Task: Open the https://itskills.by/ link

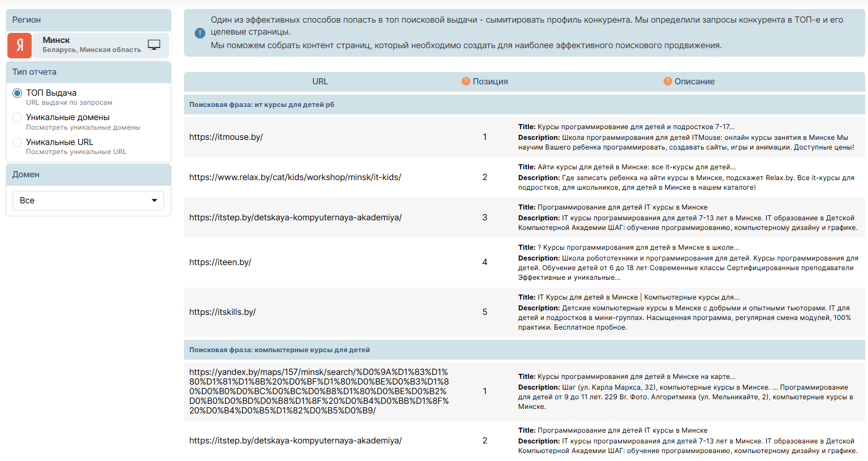Action: 222,312
